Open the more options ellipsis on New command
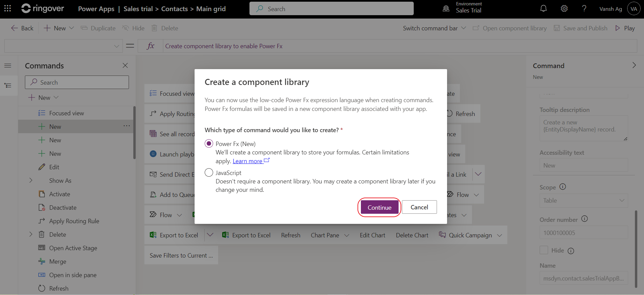 click(x=127, y=126)
